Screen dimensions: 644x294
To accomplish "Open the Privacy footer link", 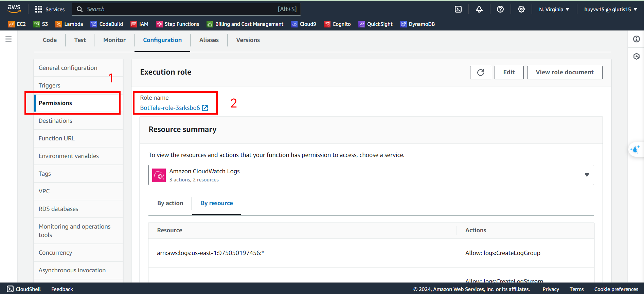I will (551, 289).
